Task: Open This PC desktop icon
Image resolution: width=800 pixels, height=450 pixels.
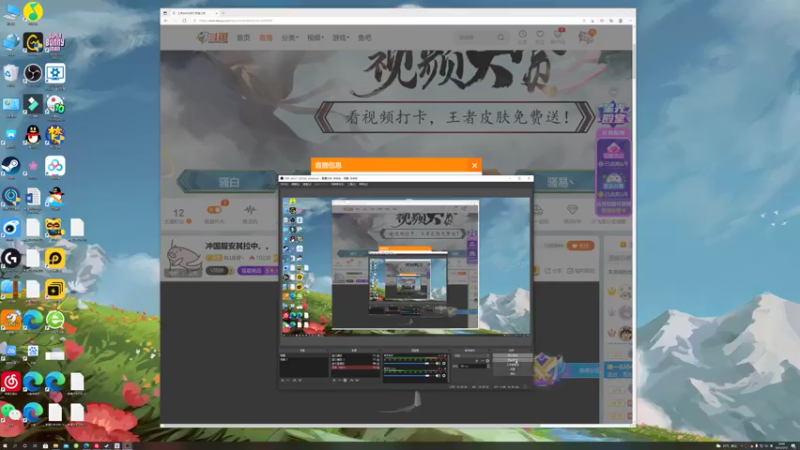Action: point(11,12)
